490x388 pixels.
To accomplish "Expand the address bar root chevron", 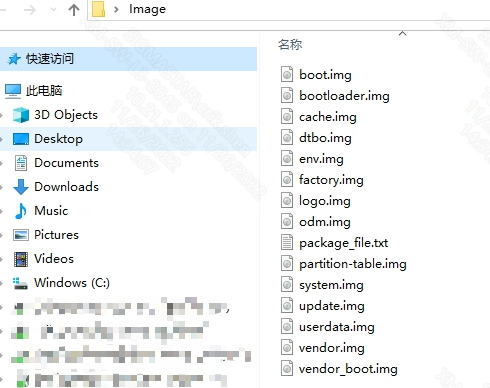I will coord(116,9).
